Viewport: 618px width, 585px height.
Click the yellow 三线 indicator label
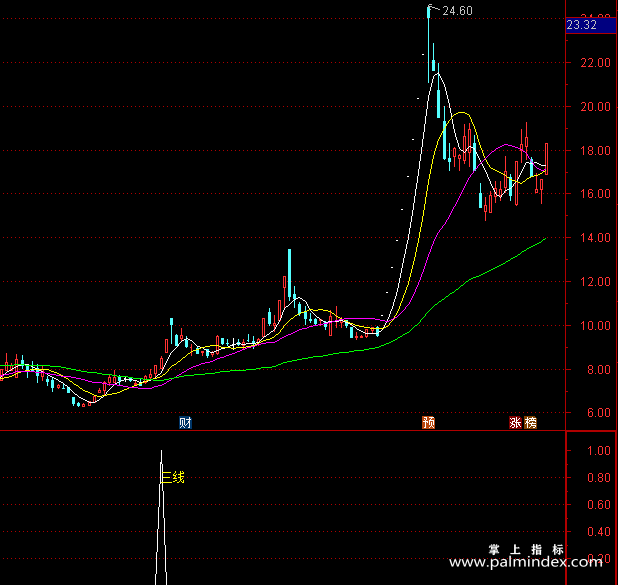tap(173, 477)
